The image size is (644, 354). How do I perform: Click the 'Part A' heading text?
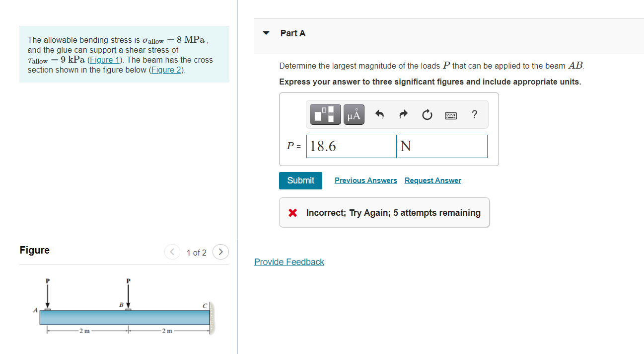tap(293, 33)
